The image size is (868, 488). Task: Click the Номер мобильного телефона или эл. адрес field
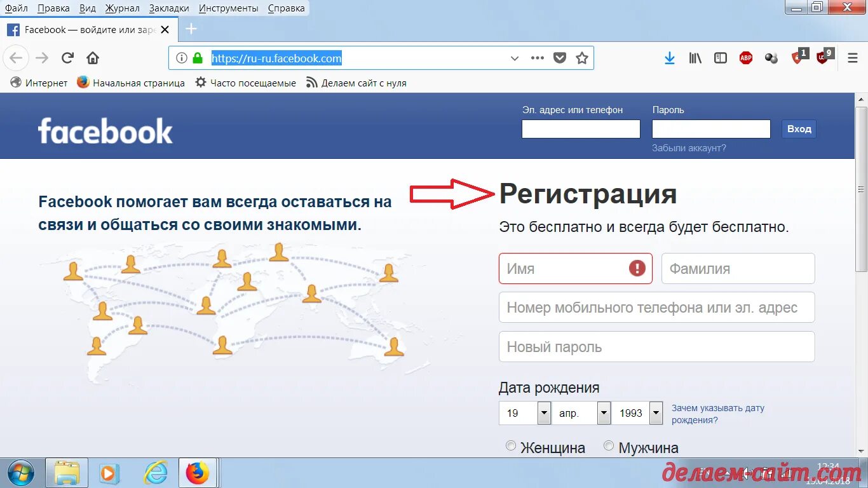tap(657, 308)
